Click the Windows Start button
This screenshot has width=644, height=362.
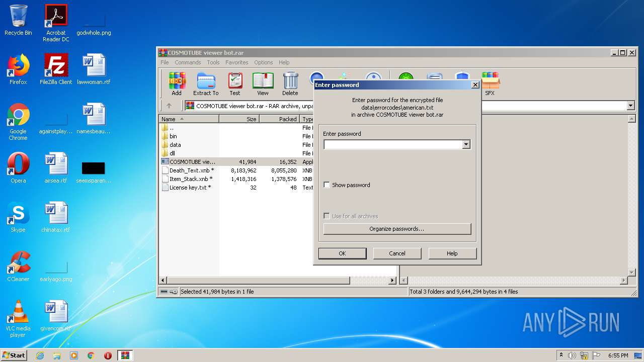(x=14, y=355)
